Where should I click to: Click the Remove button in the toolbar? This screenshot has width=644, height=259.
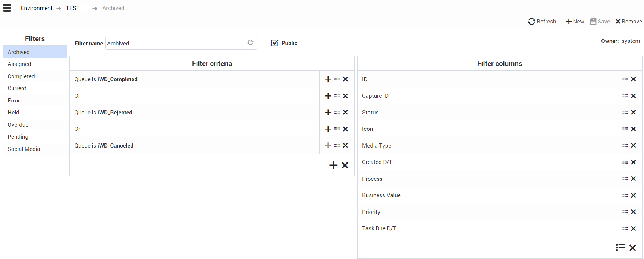(x=629, y=22)
